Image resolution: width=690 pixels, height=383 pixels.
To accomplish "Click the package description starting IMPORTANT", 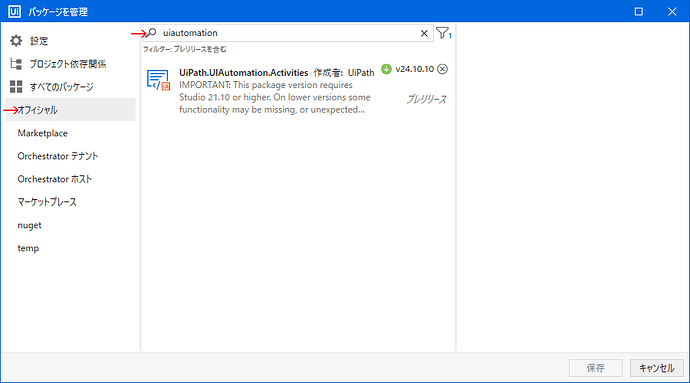I will [x=275, y=97].
